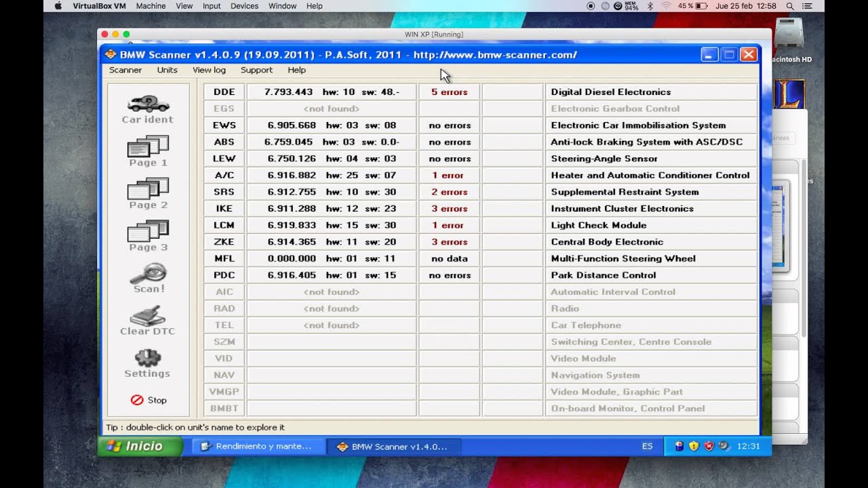This screenshot has width=868, height=488.
Task: Select the EGS unit name
Action: (224, 108)
